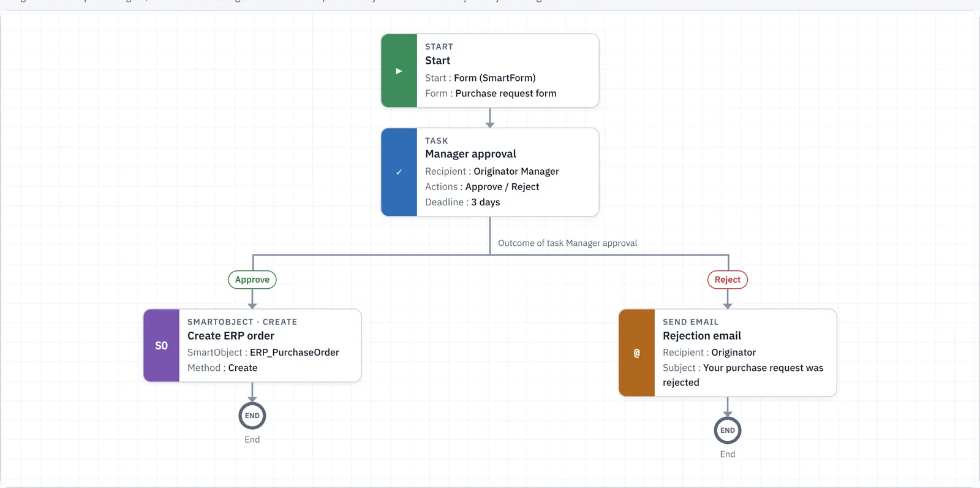The height and width of the screenshot is (488, 980).
Task: Click the rejection email subject text
Action: click(x=743, y=375)
